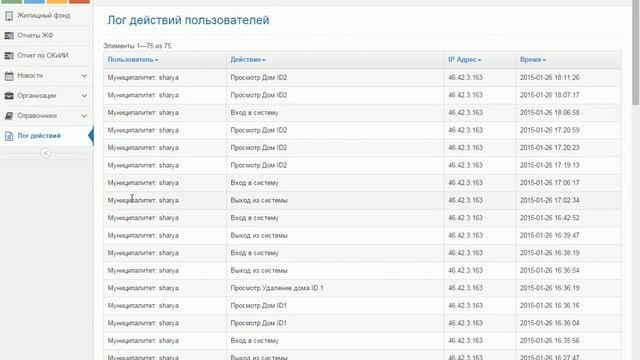640x360 pixels.
Task: Click Муниципалитет: sharya in the 18:06:58 row
Action: click(143, 113)
